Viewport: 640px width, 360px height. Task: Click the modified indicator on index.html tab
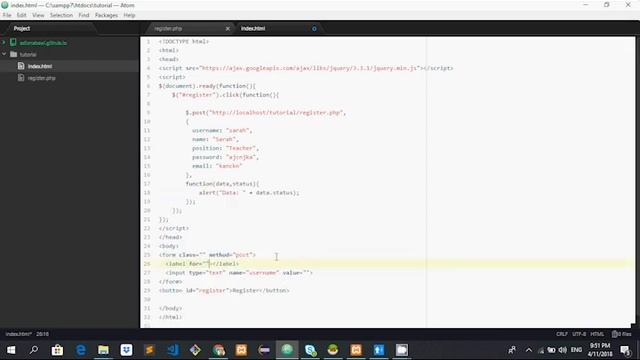coord(314,29)
